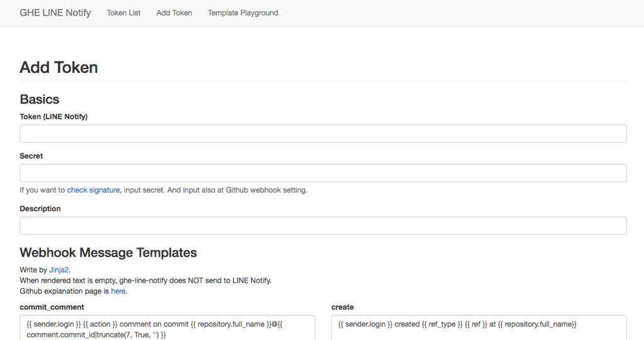Open Template Playground nav item
This screenshot has width=644, height=340.
[243, 13]
